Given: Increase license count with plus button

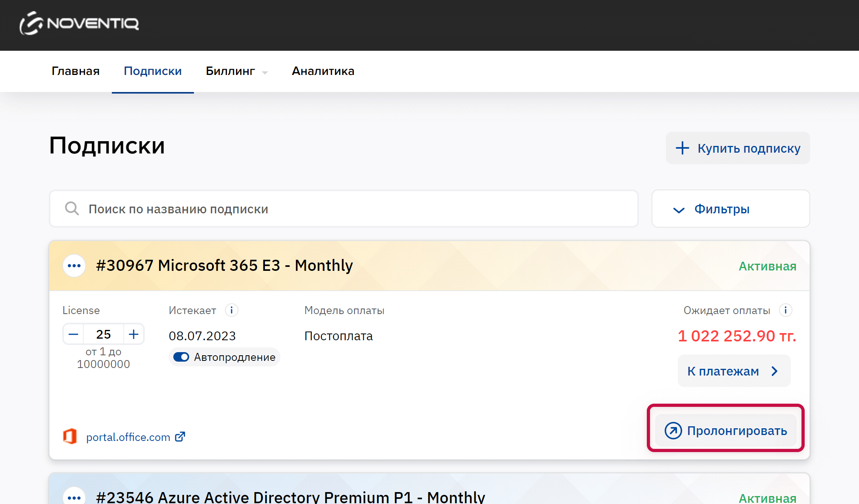Looking at the screenshot, I should click(x=134, y=334).
